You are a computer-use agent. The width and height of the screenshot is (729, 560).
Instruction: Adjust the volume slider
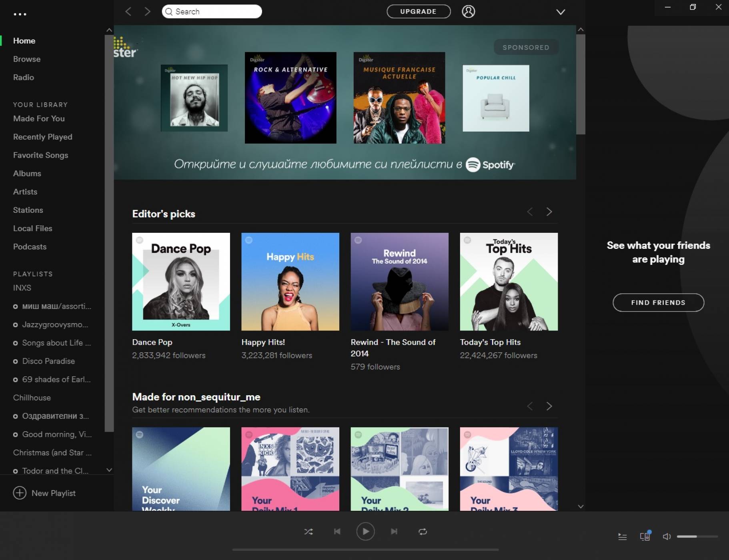click(697, 537)
